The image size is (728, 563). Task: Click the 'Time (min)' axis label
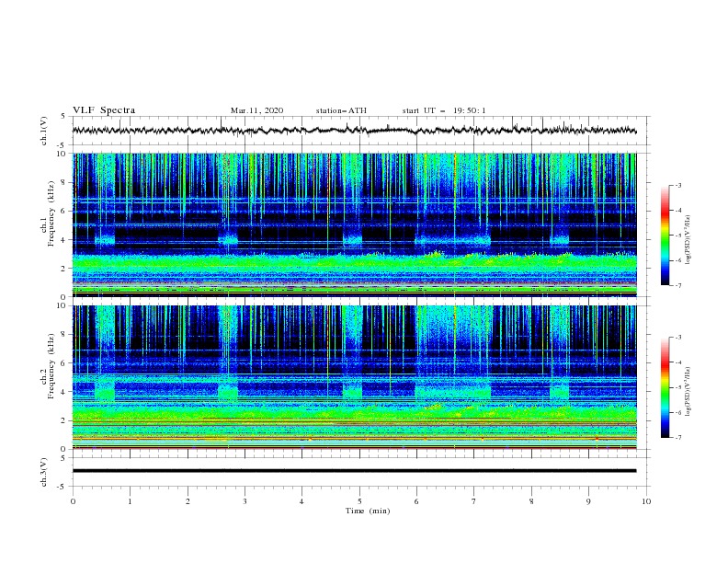(368, 511)
